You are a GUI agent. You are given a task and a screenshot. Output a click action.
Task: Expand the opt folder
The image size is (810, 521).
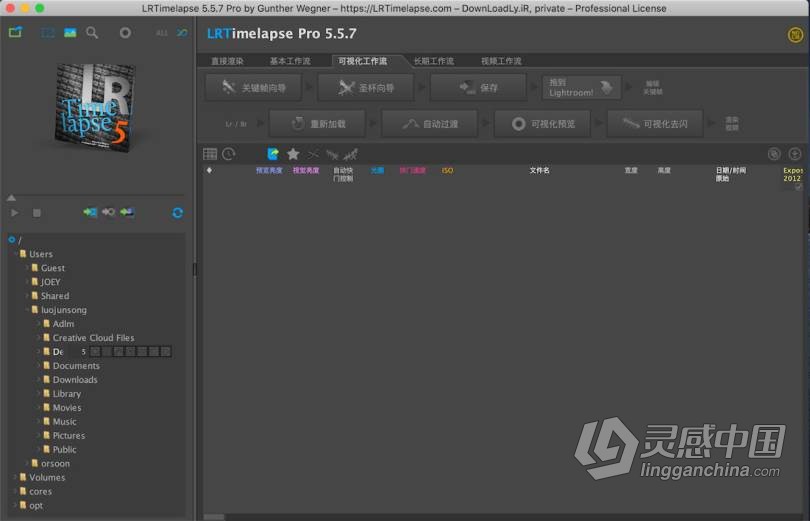pos(15,505)
